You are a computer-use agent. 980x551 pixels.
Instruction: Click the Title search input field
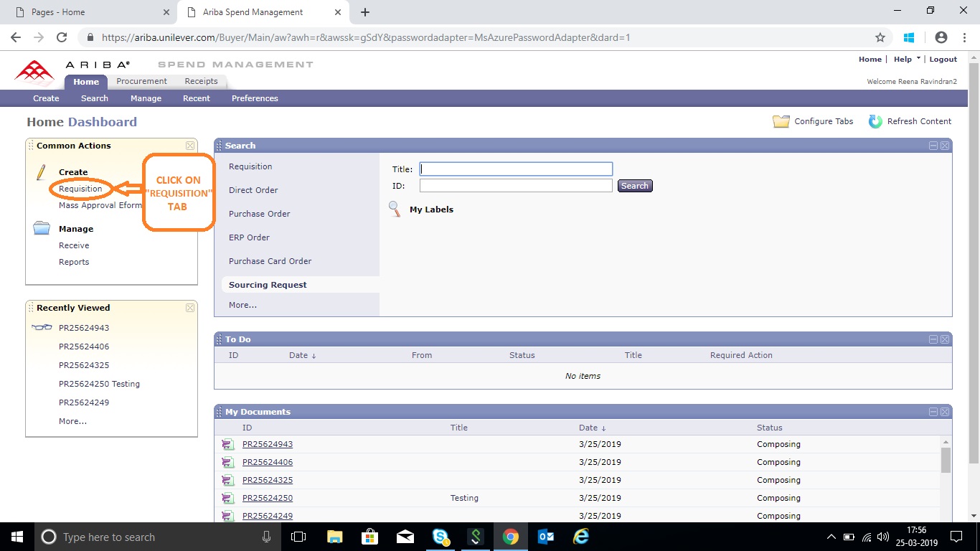(x=516, y=169)
